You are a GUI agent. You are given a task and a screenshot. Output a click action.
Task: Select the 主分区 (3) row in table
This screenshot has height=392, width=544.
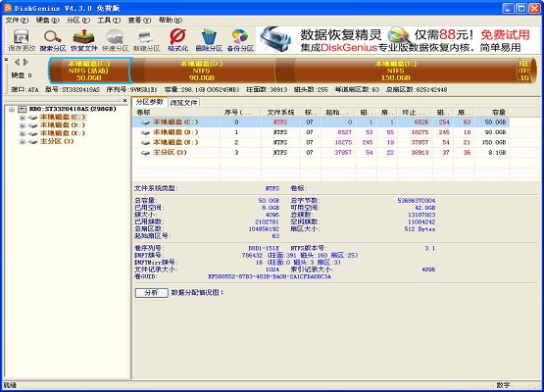(x=321, y=152)
